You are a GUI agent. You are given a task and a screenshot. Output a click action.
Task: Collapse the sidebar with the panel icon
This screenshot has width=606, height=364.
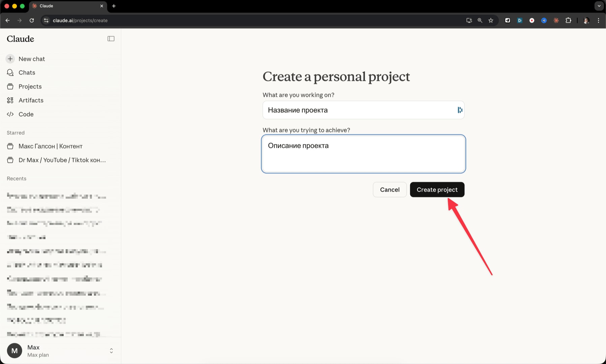coord(111,39)
